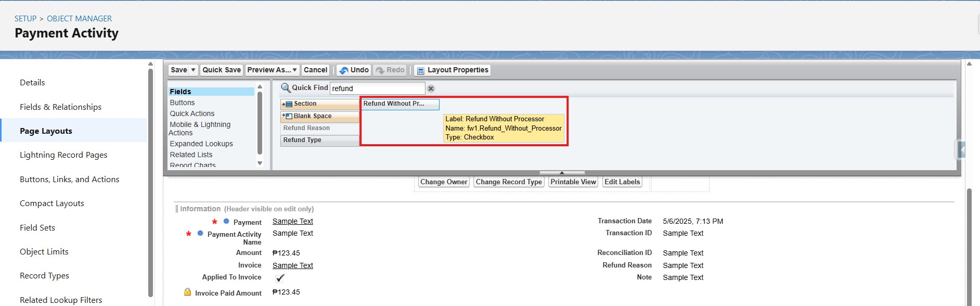Select Quick Actions palette category
Image resolution: width=980 pixels, height=306 pixels.
(x=192, y=113)
